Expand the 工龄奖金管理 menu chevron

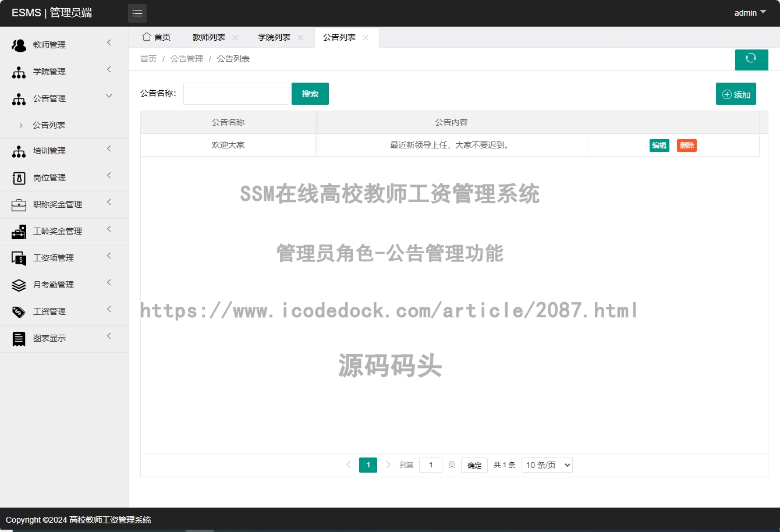109,229
